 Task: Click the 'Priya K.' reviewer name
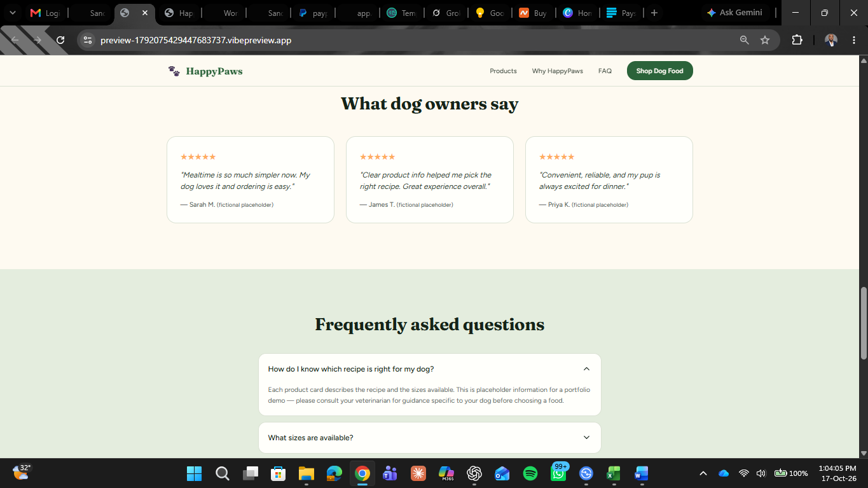pyautogui.click(x=559, y=205)
